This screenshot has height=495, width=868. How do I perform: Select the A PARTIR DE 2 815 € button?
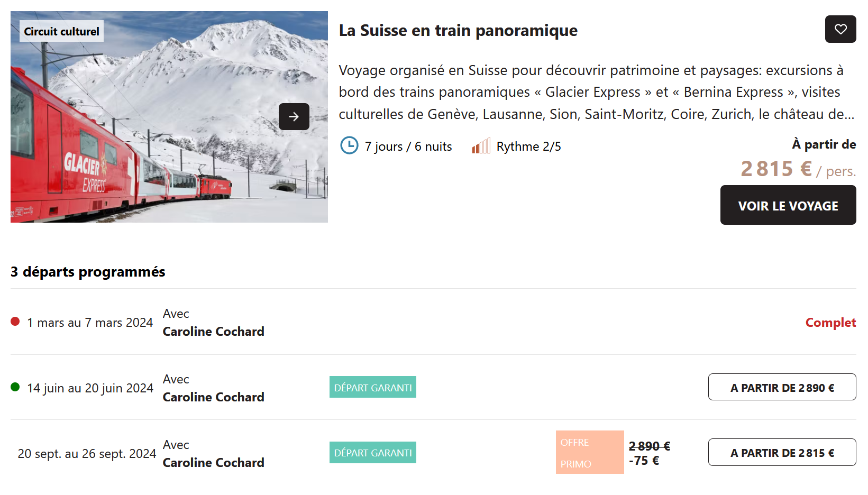coord(782,453)
